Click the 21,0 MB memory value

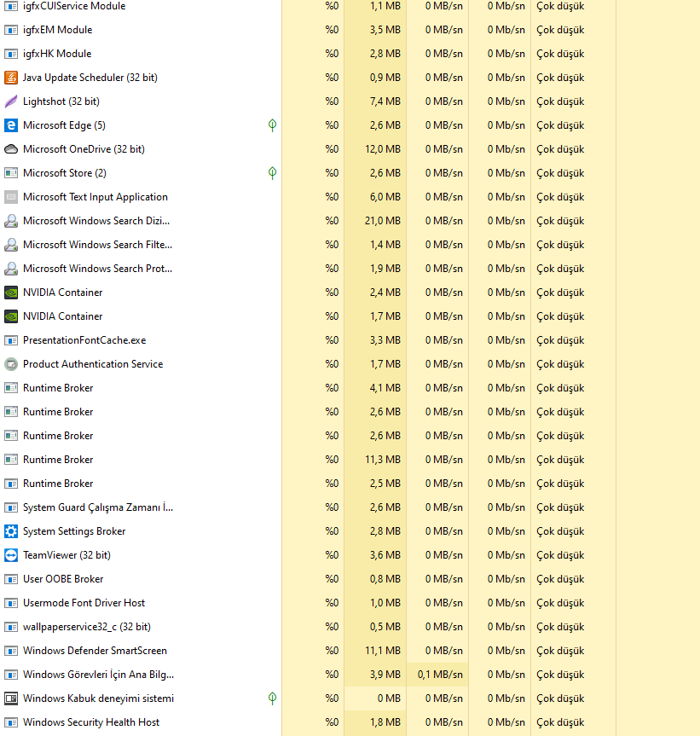pyautogui.click(x=383, y=221)
